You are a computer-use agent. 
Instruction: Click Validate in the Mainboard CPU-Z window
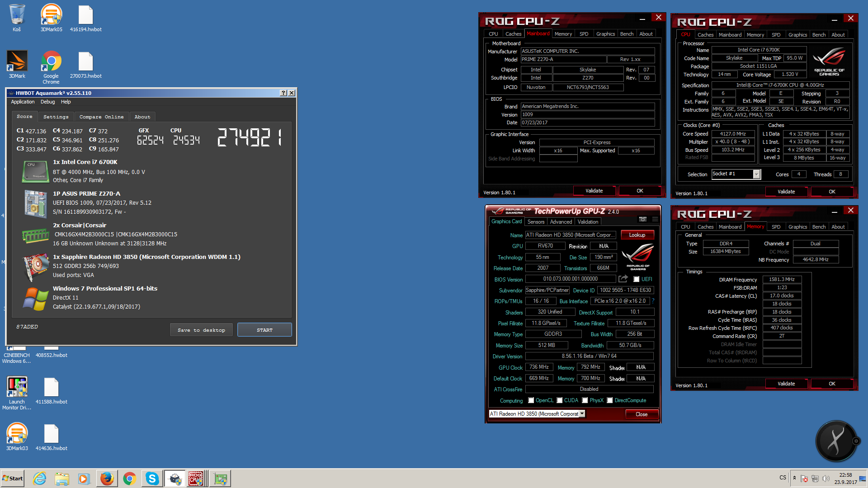coord(594,191)
